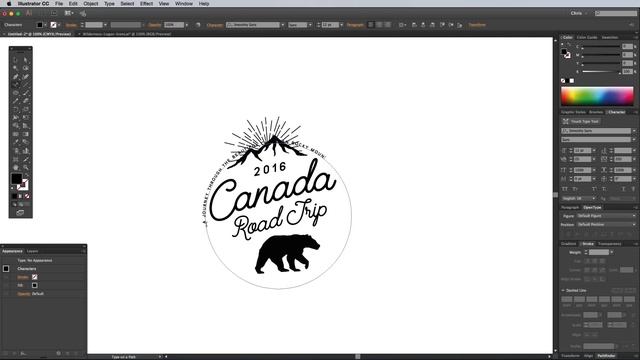Viewport: 640px width, 360px height.
Task: Enable the Dashed Line checkbox
Action: coord(563,290)
